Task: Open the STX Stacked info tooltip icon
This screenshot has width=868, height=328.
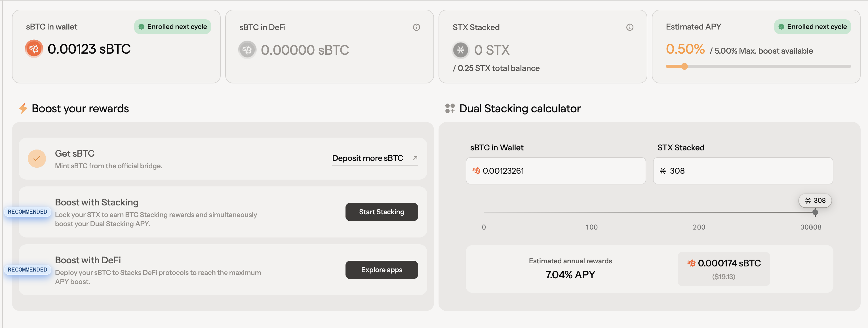Action: 629,27
